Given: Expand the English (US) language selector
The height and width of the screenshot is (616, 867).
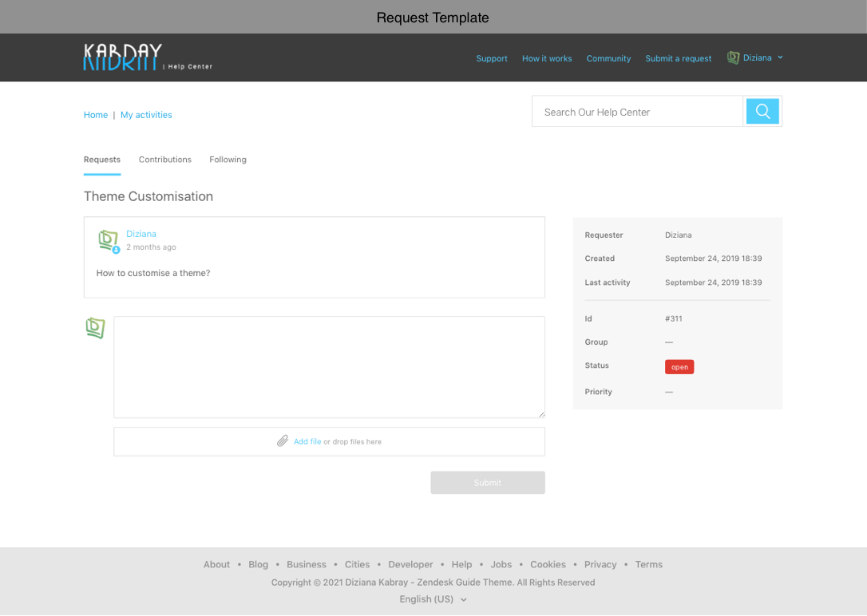Looking at the screenshot, I should click(433, 599).
